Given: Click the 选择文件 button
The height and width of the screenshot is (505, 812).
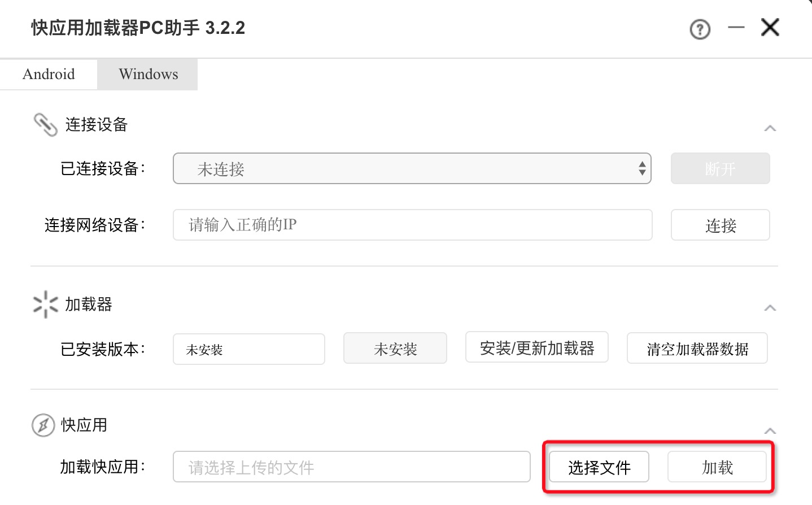Looking at the screenshot, I should coord(599,467).
